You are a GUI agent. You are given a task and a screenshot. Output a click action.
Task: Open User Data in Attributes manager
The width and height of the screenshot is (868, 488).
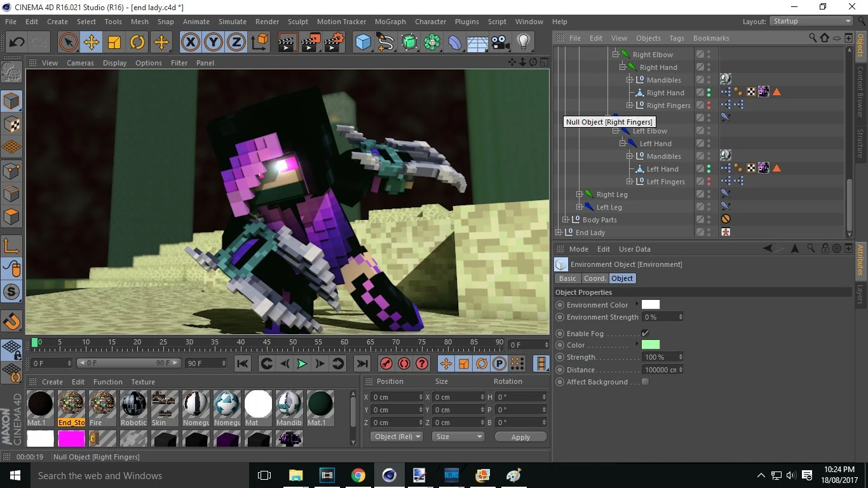click(x=634, y=249)
